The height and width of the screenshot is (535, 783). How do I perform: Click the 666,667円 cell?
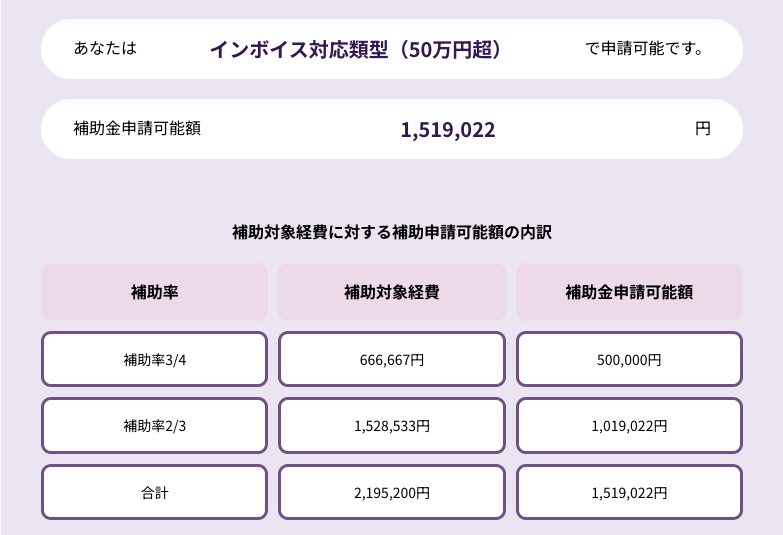click(391, 359)
